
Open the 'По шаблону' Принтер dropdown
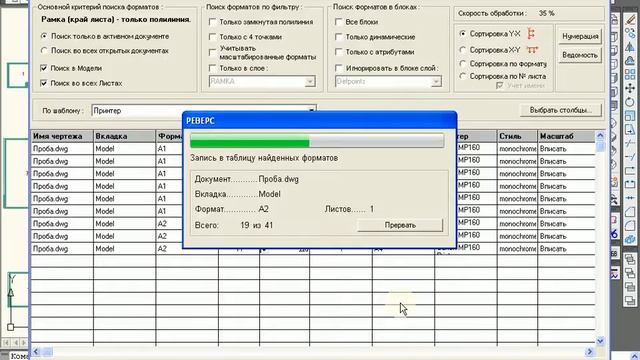point(311,110)
